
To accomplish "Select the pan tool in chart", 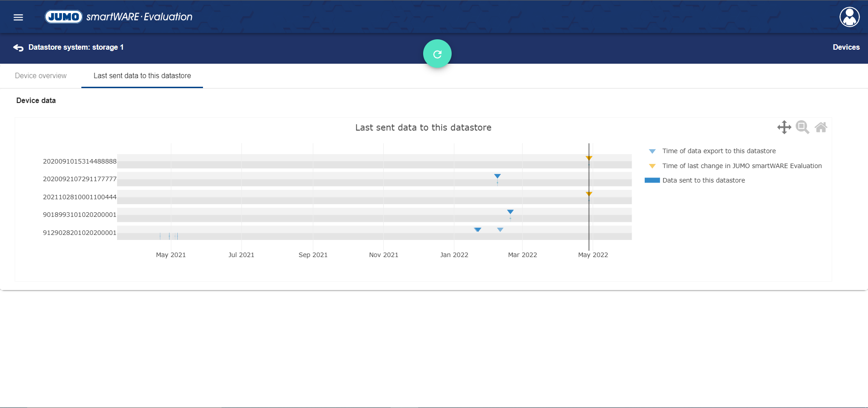I will tap(784, 127).
